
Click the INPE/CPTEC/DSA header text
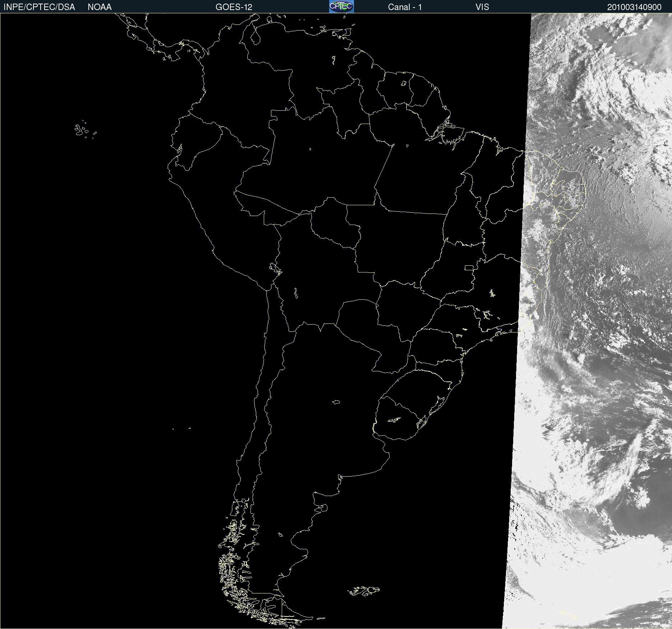click(39, 7)
